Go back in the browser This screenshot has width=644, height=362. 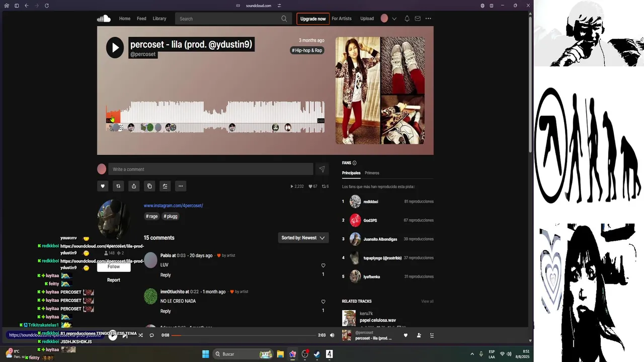[x=27, y=6]
